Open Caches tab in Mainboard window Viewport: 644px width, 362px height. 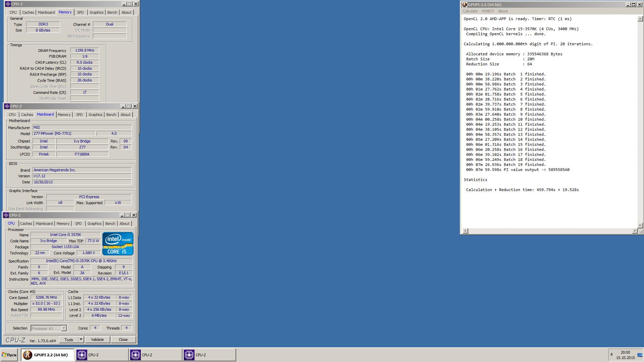click(x=27, y=115)
